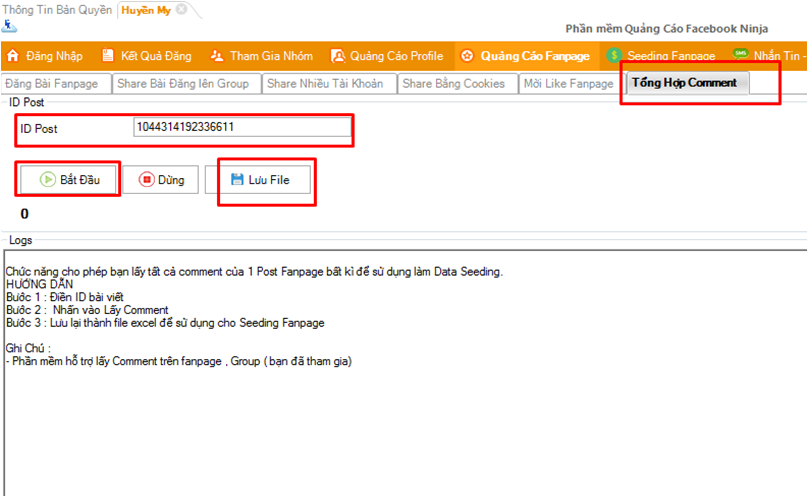Click 'Phần mềm Quảng Cáo Facebook Ninja' title text
The width and height of the screenshot is (808, 497).
click(x=667, y=29)
